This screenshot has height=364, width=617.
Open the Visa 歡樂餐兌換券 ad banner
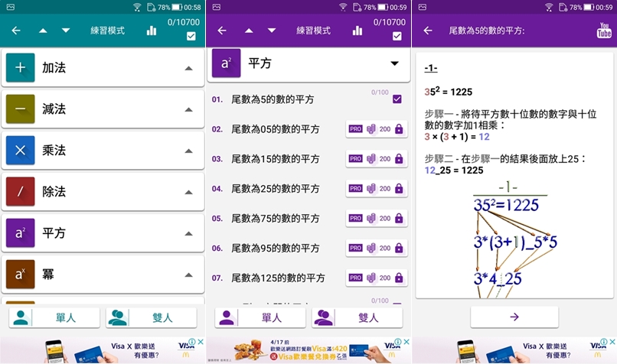308,351
